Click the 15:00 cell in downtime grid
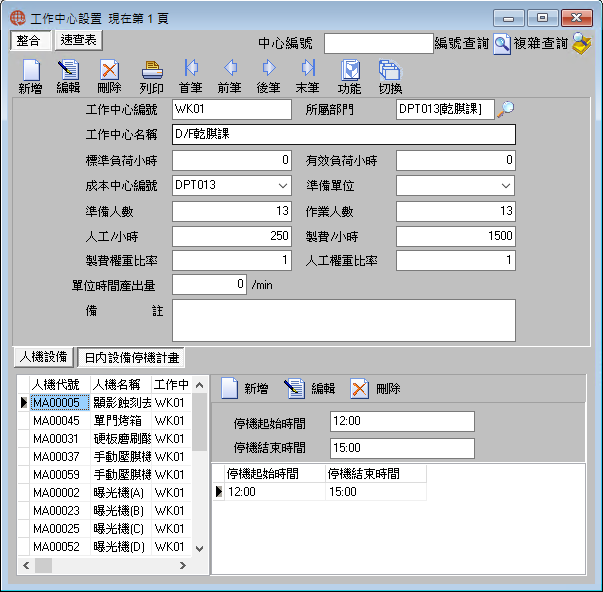The image size is (603, 592). [376, 492]
